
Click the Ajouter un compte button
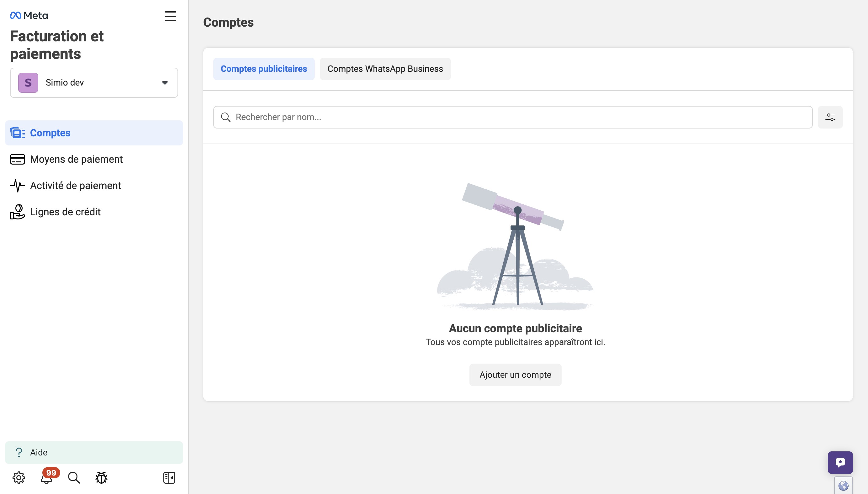[x=515, y=375]
